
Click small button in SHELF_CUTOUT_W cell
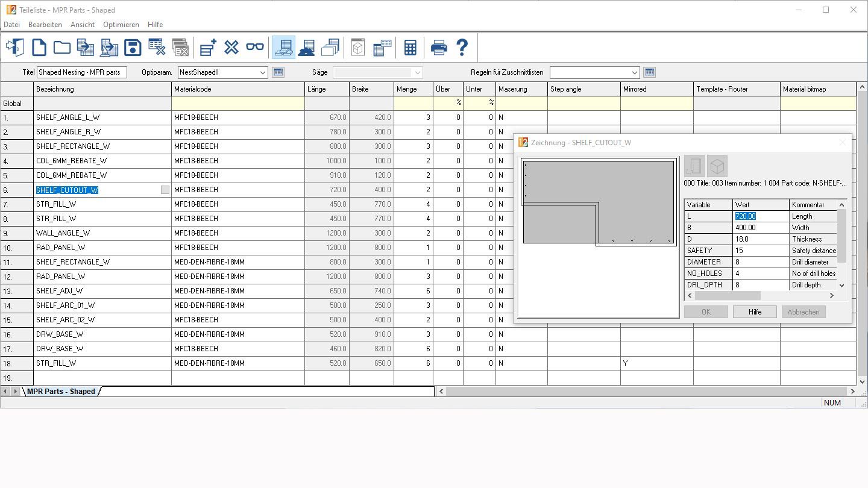(x=165, y=190)
